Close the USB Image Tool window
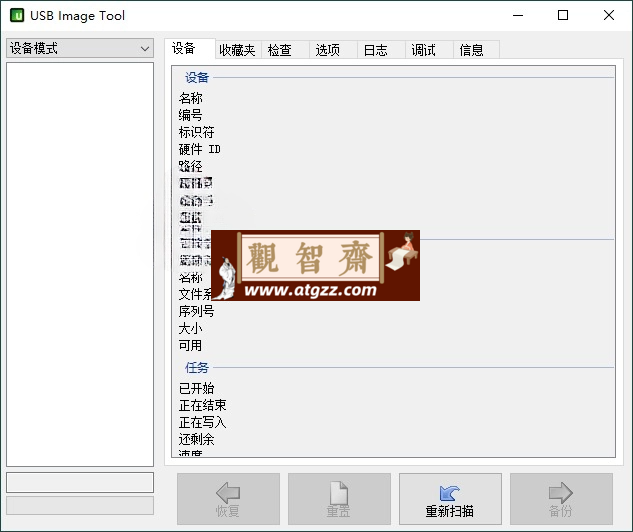 pos(609,15)
